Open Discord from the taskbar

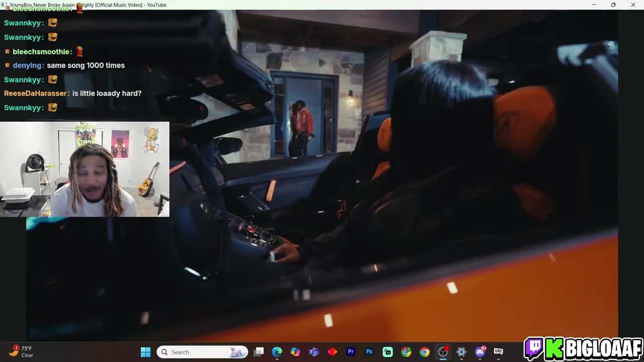pos(480,352)
